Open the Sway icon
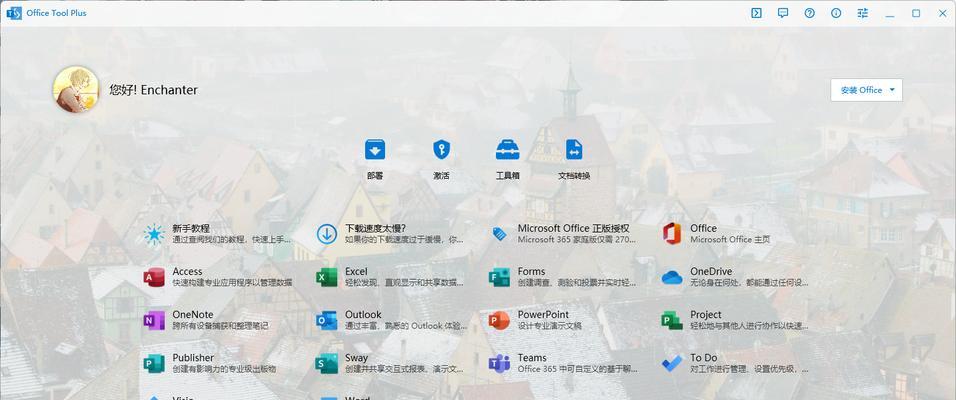956x400 pixels. click(x=327, y=363)
